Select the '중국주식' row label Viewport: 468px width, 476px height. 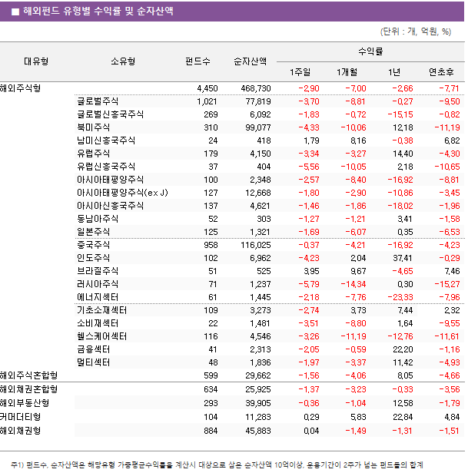pos(93,245)
